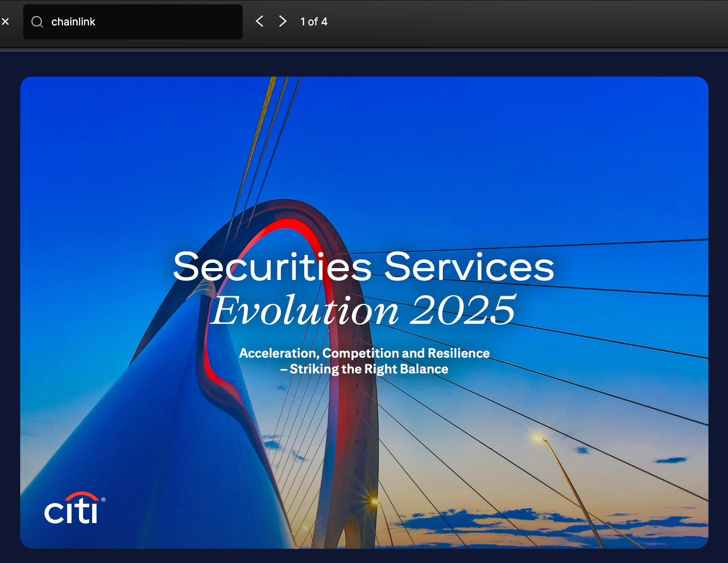
Task: Go to previous search match
Action: point(260,22)
